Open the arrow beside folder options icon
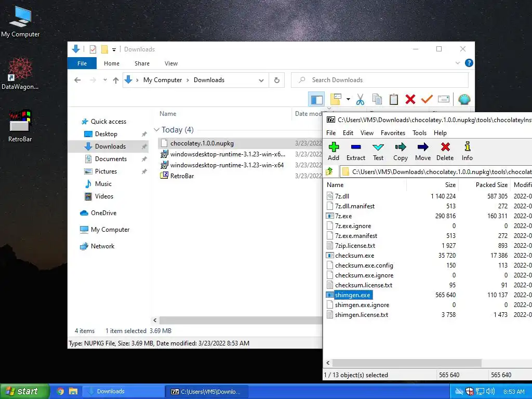Viewport: 532px width, 399px height. point(348,99)
